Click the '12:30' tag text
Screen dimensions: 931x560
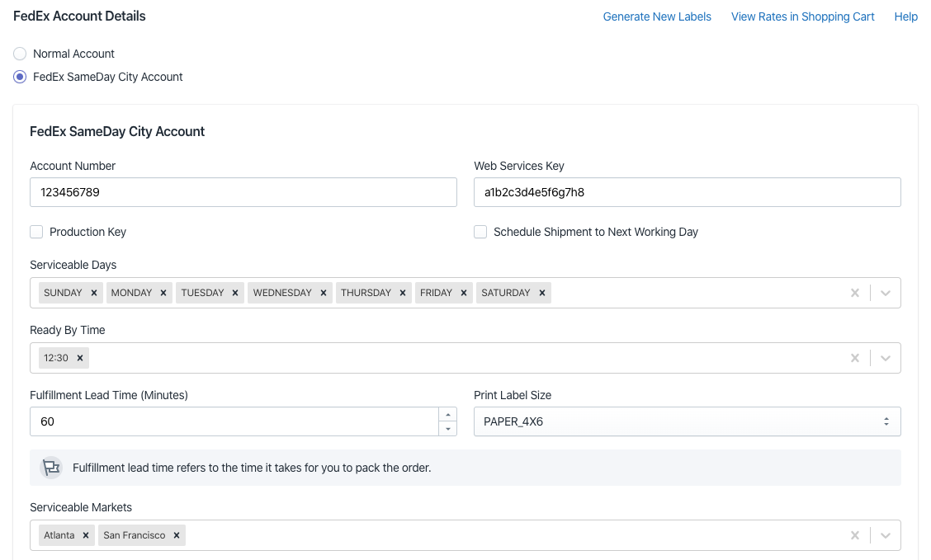[56, 358]
